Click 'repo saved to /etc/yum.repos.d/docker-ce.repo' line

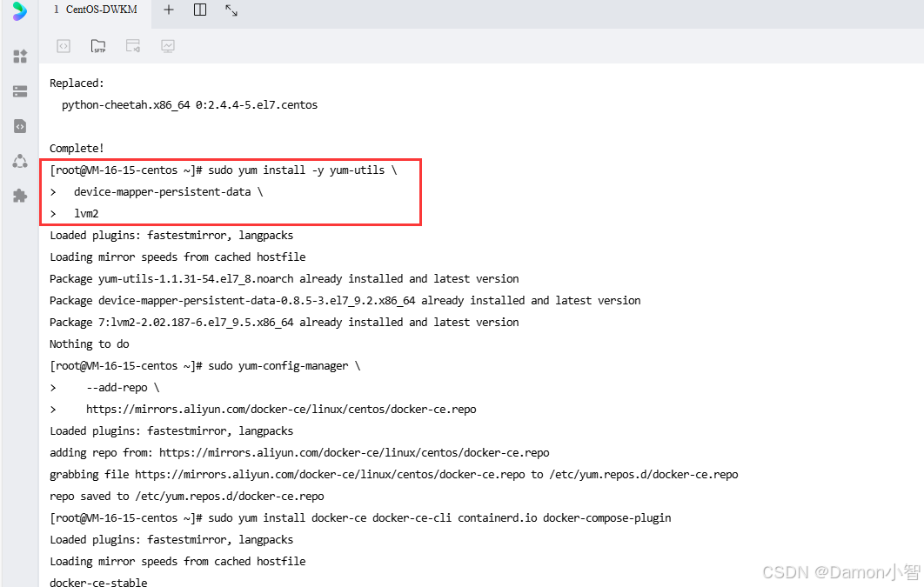click(187, 497)
